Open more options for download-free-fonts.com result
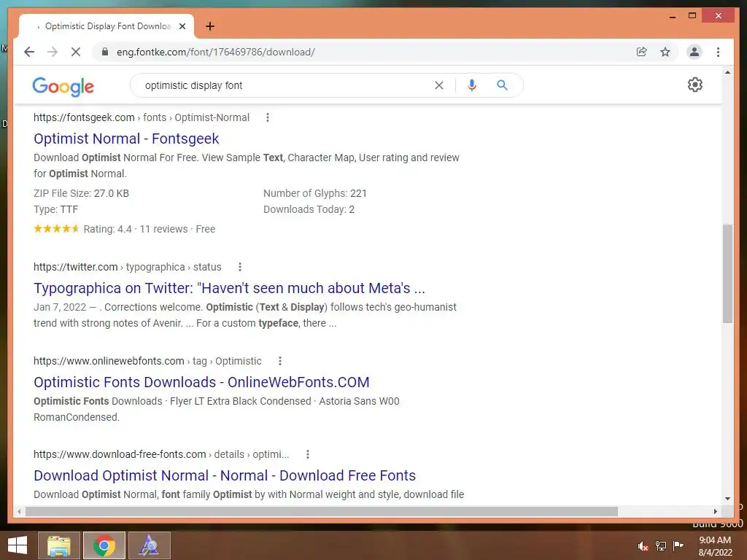Screen dimensions: 747x560 [x=308, y=454]
